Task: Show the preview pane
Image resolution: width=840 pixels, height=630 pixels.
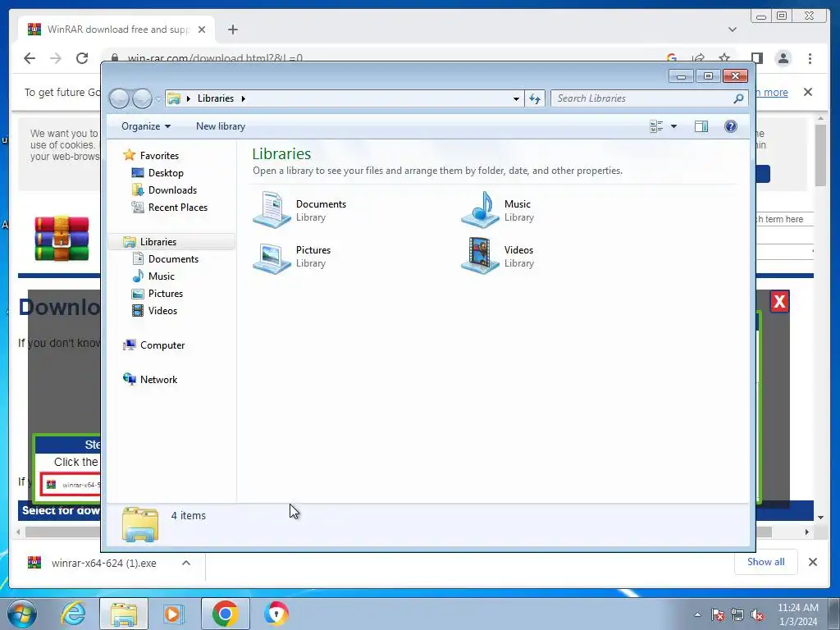Action: [x=701, y=126]
